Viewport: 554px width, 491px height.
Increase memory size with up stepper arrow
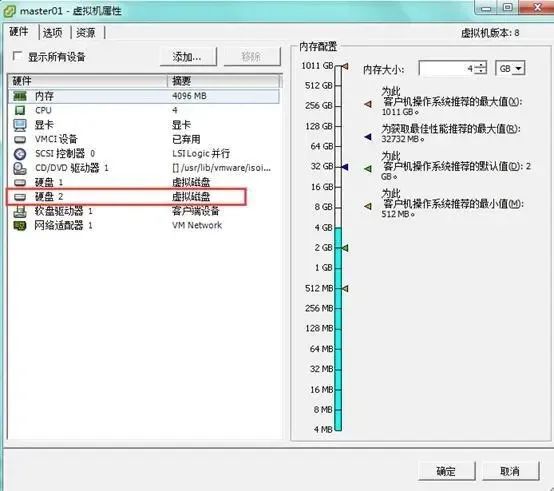coord(481,65)
